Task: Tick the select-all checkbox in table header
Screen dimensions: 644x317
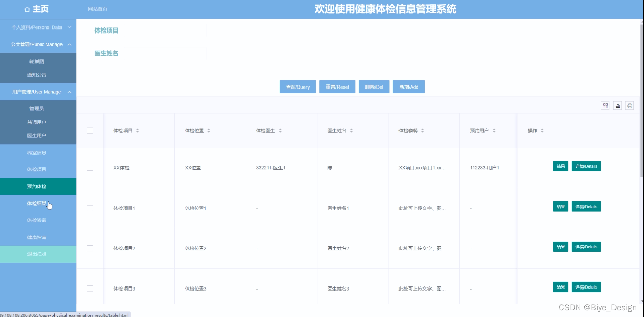Action: 90,131
